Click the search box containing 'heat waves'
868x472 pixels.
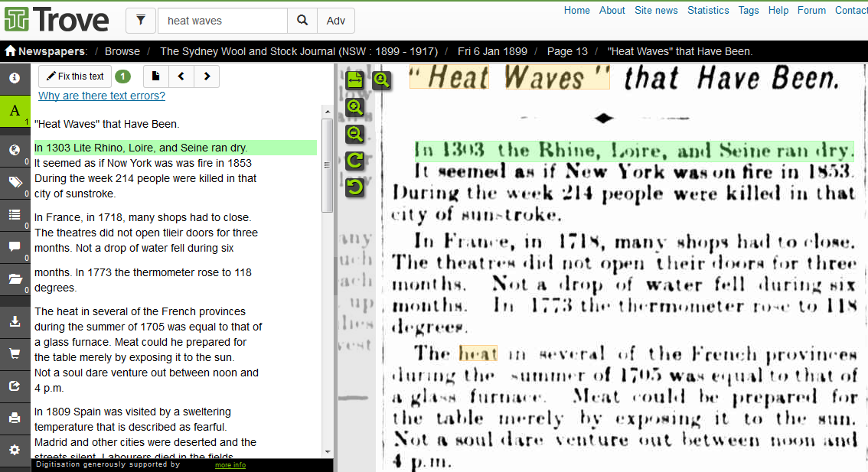[x=222, y=21]
